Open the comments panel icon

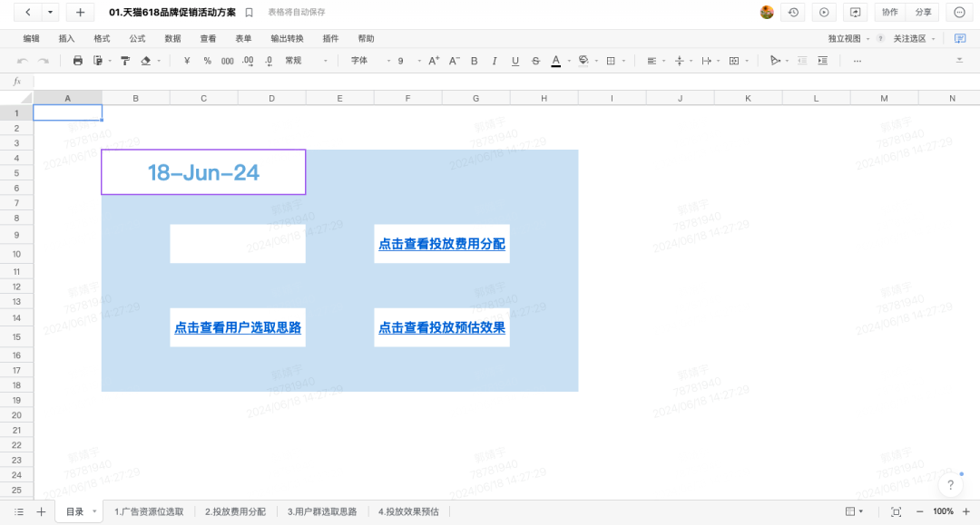(960, 38)
